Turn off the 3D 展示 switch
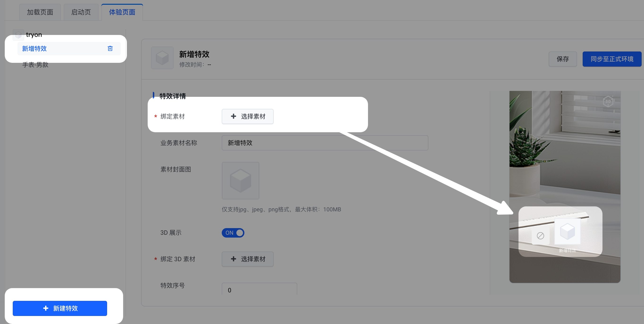Screen dimensions: 644x324 click(x=233, y=233)
